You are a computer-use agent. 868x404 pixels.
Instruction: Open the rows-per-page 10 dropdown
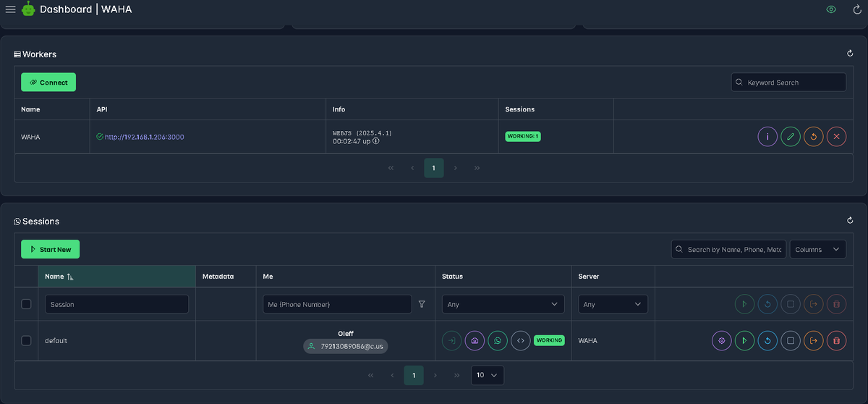click(488, 375)
